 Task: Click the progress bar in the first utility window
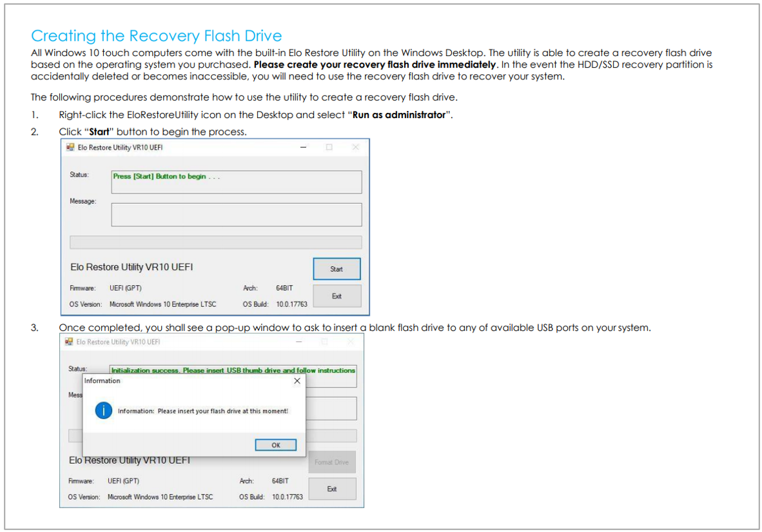pyautogui.click(x=216, y=242)
